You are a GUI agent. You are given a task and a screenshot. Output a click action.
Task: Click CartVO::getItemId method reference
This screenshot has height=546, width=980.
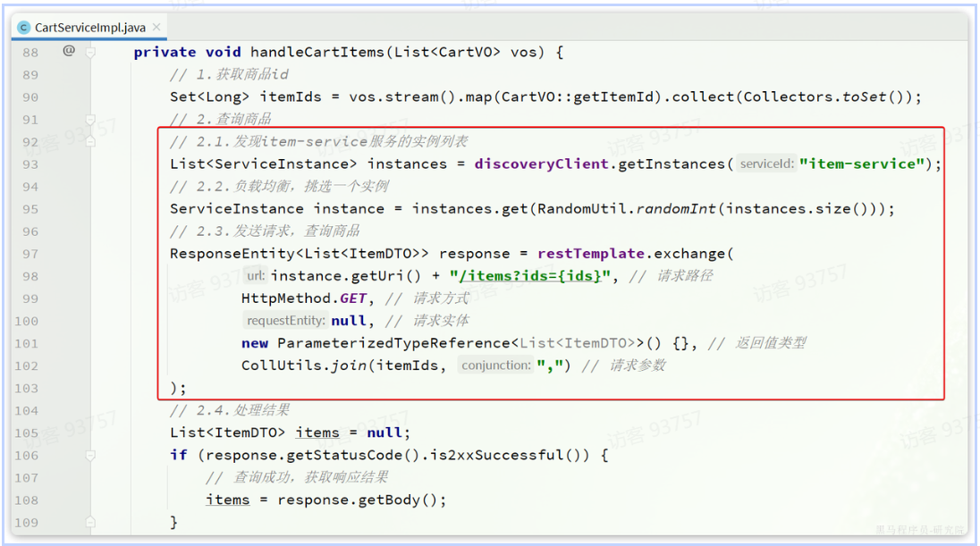(x=577, y=97)
